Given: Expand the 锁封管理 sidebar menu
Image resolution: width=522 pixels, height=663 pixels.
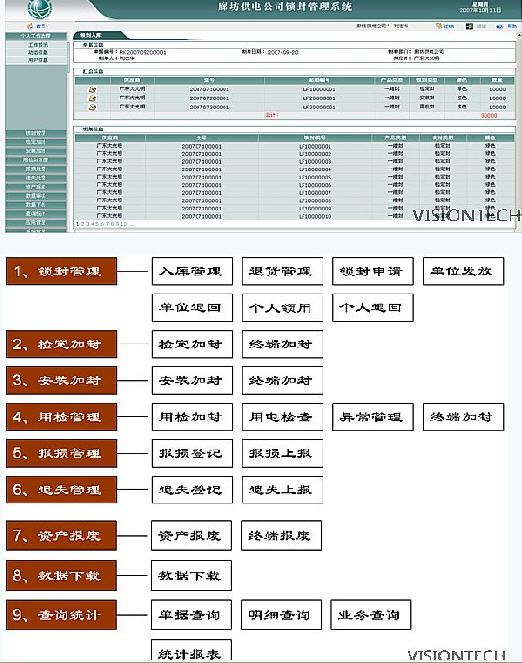Looking at the screenshot, I should tap(36, 133).
